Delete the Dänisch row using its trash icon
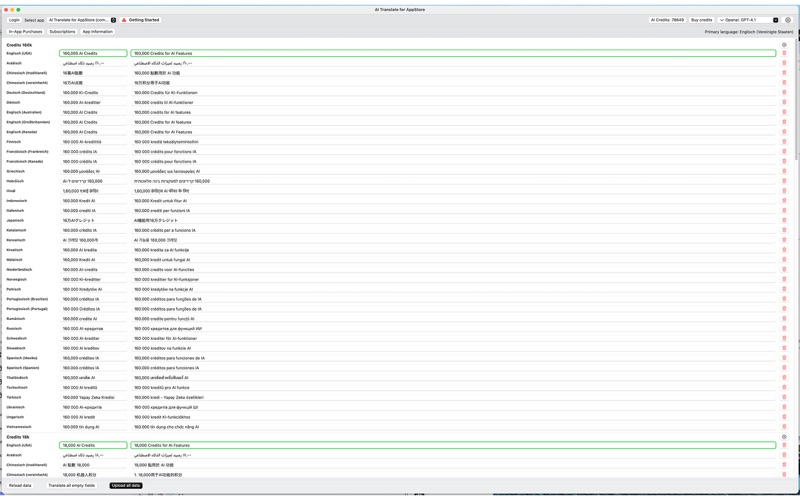Screen dimensions: 800x500 (784, 102)
